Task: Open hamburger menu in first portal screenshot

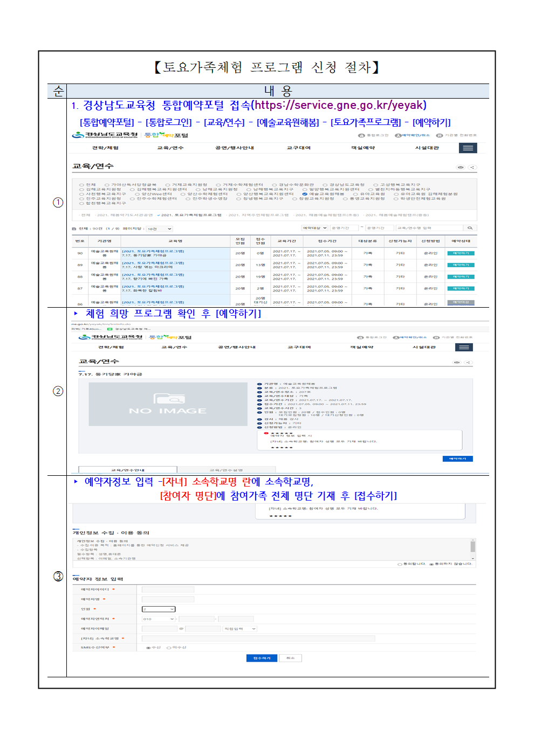Action: [x=468, y=148]
